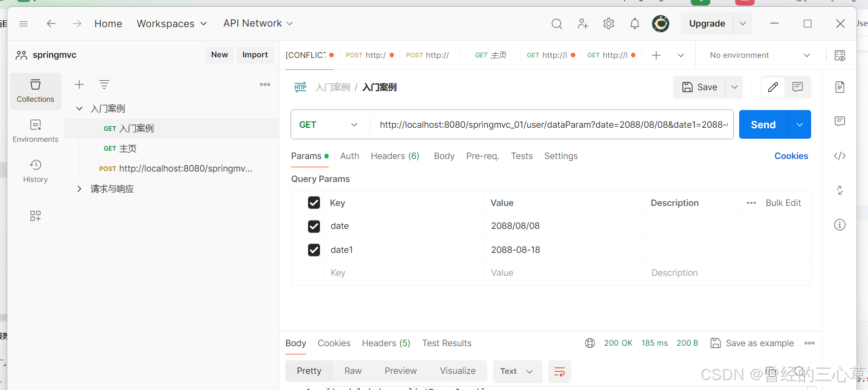Viewport: 868px width, 390px height.
Task: Switch to the Auth tab
Action: pyautogui.click(x=349, y=156)
